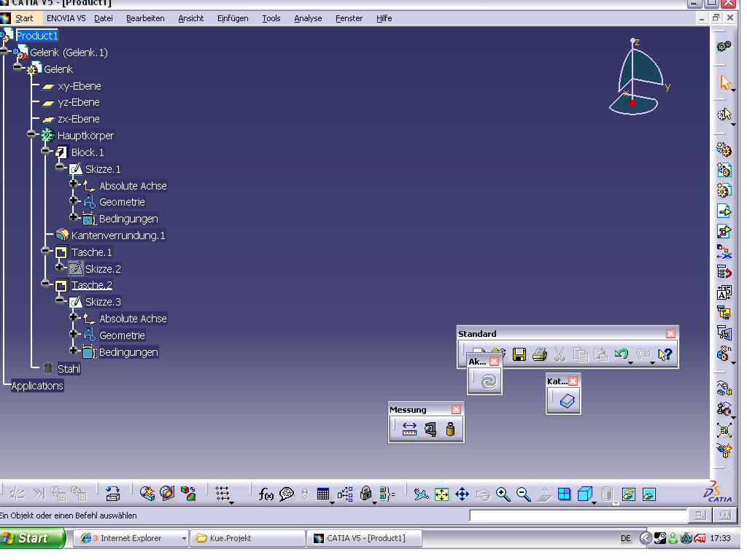Select Tasche.1 in the tree

[91, 252]
